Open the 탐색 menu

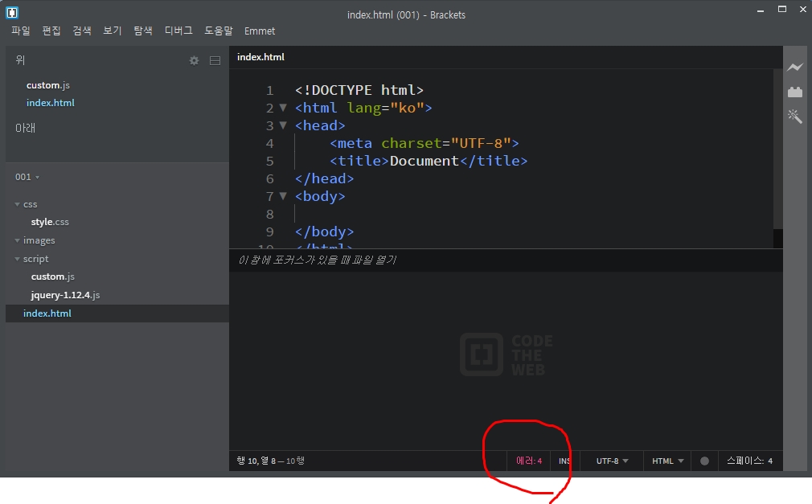pyautogui.click(x=143, y=31)
